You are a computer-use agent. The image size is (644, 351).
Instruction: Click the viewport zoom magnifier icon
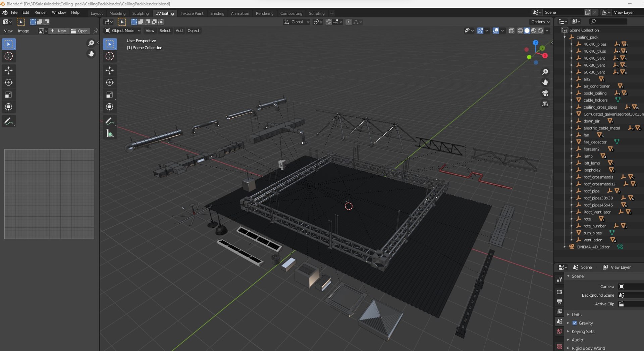[545, 72]
